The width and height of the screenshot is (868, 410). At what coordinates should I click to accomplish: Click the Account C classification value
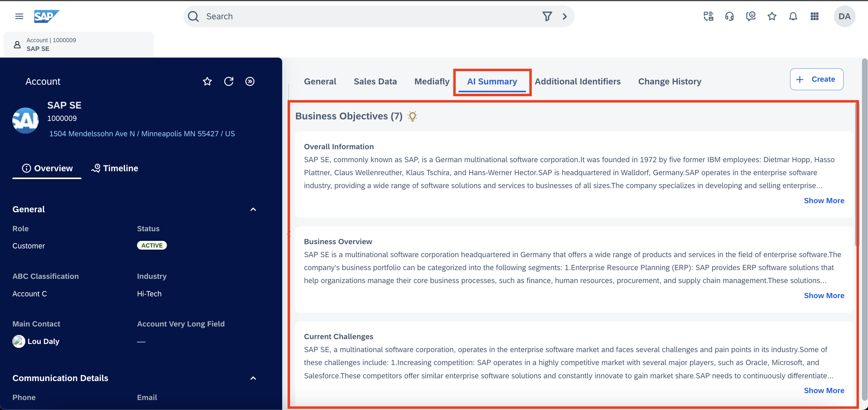pos(30,294)
